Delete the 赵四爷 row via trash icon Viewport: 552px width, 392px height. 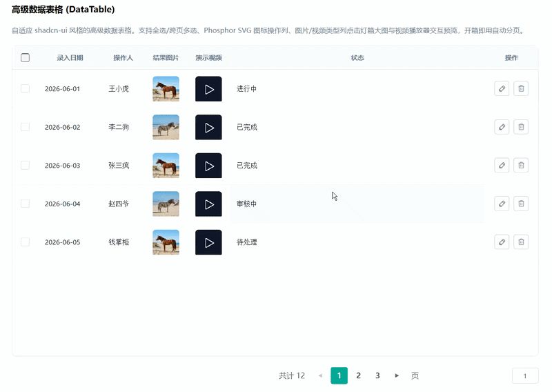[x=521, y=204]
